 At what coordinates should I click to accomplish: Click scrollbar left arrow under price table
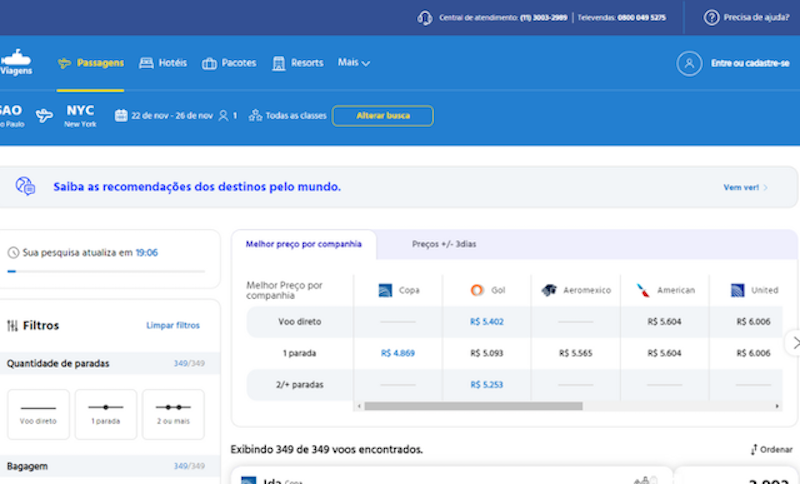pyautogui.click(x=359, y=406)
